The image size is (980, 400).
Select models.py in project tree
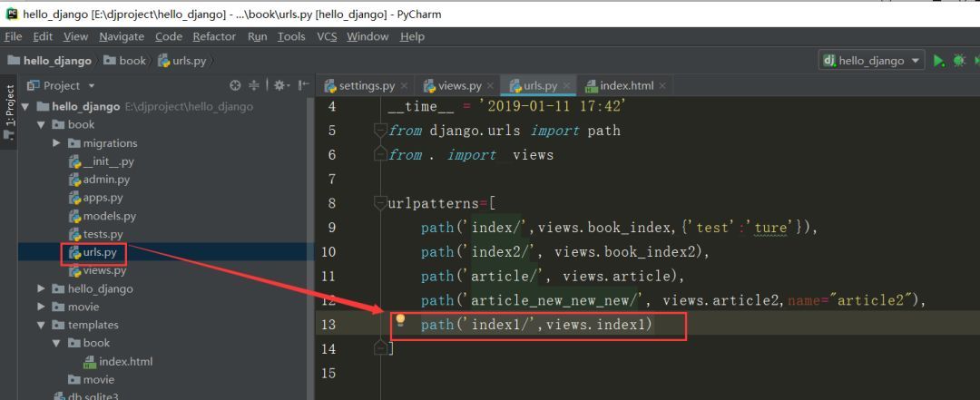point(102,216)
